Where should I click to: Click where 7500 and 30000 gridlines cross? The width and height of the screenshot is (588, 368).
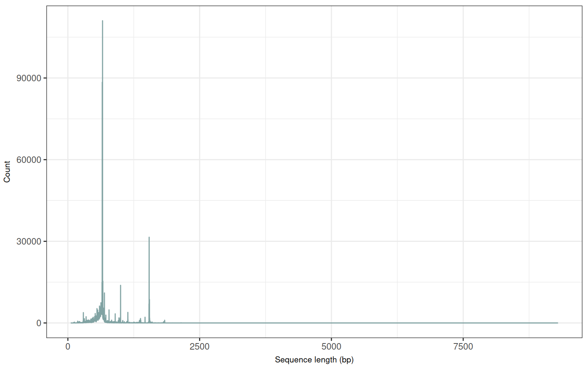(x=463, y=242)
